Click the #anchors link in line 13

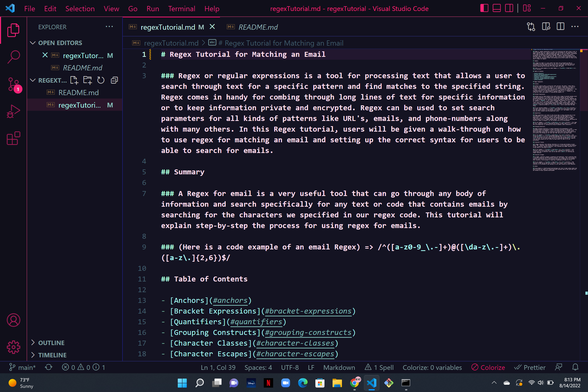[230, 300]
